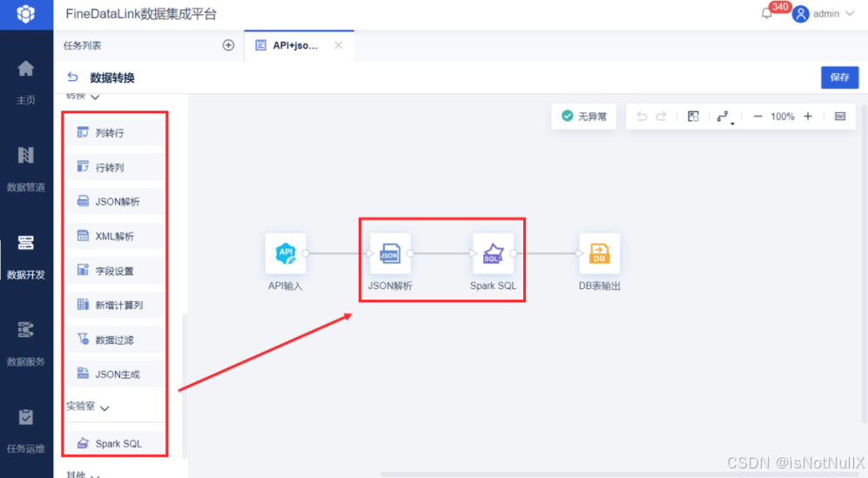Open the keyboard shortcuts icon
868x478 pixels.
pos(840,117)
